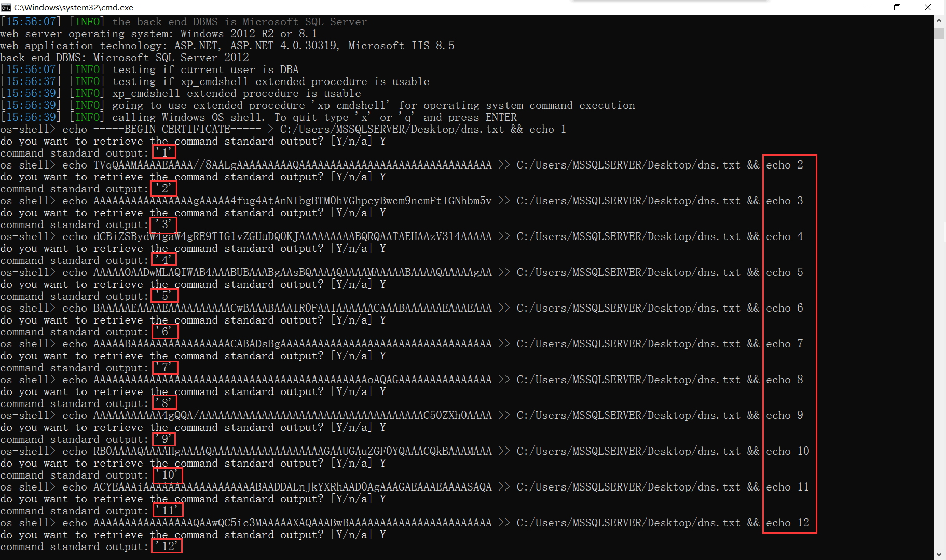Screen dimensions: 946x560
Task: Click the base64 string starting with ACYEAAAiAAAAAA
Action: point(293,487)
